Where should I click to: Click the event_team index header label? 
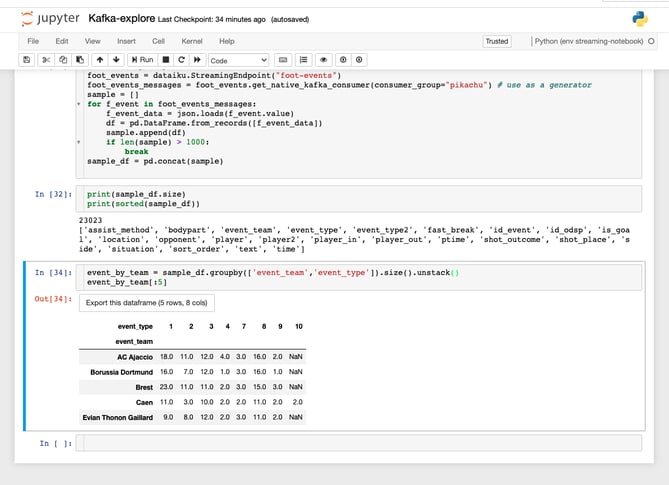click(134, 342)
